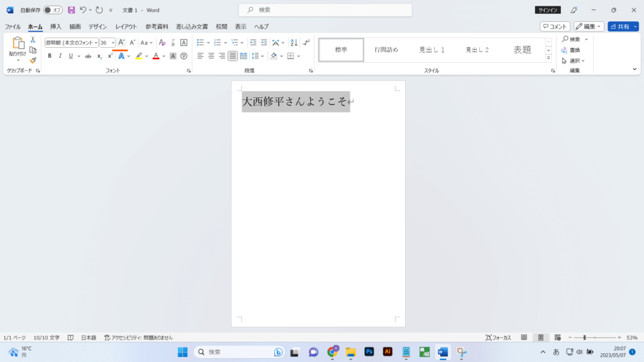Click the Cut scissors icon
The width and height of the screenshot is (644, 362).
pos(33,40)
